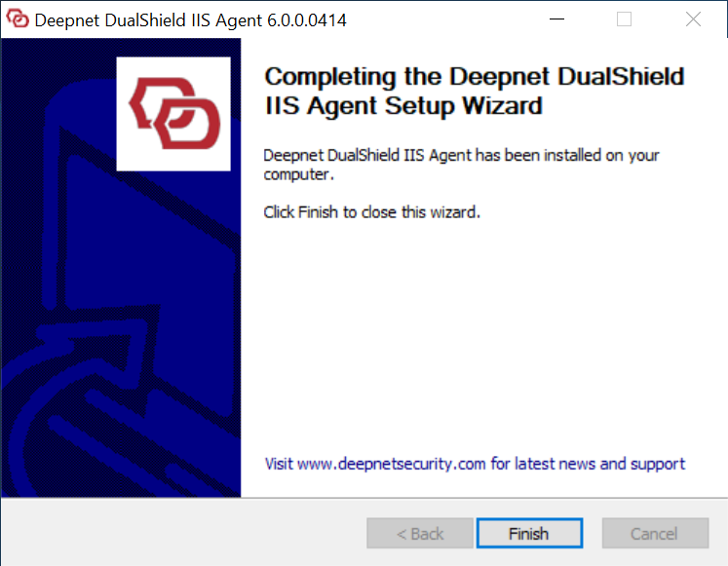Screen dimensions: 728x566
Task: Maximize the setup wizard window
Action: point(624,19)
